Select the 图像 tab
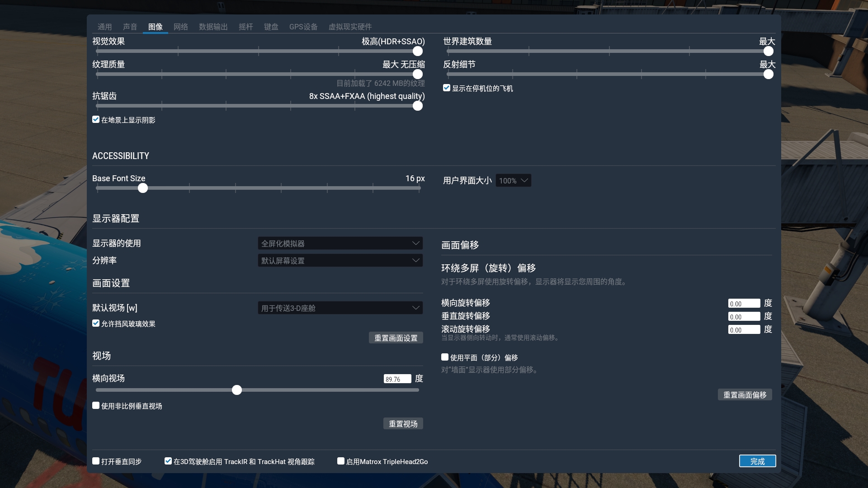 [155, 27]
